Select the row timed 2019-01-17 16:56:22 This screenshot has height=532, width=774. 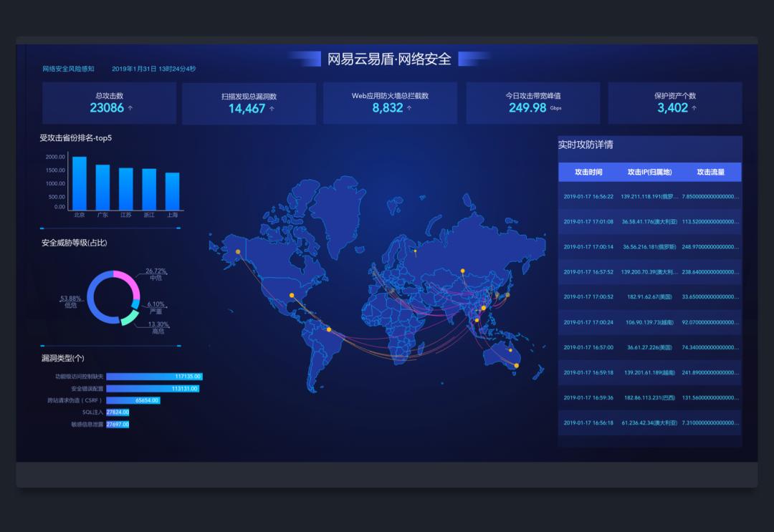point(649,197)
